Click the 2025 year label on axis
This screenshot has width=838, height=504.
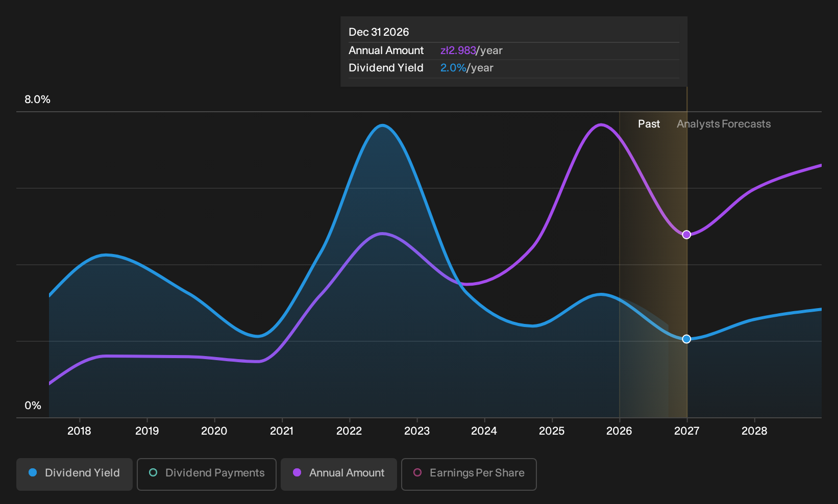click(x=552, y=431)
